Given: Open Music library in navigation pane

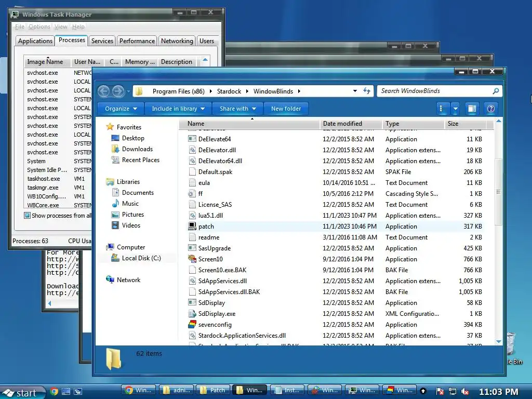Looking at the screenshot, I should pos(130,204).
